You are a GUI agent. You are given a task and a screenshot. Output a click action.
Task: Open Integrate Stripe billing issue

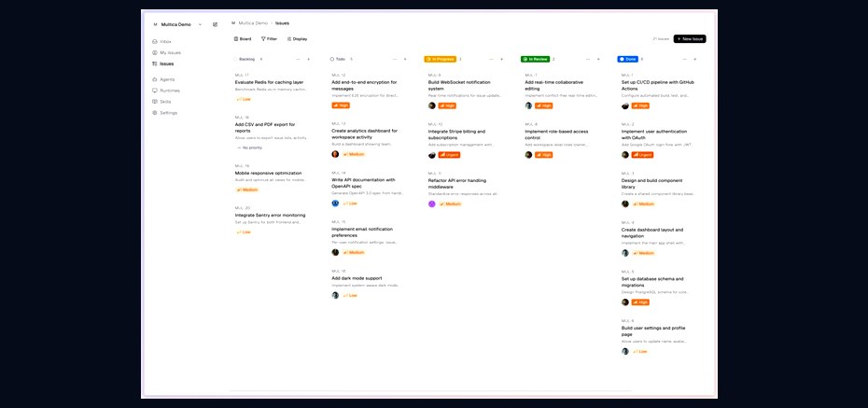pos(456,134)
